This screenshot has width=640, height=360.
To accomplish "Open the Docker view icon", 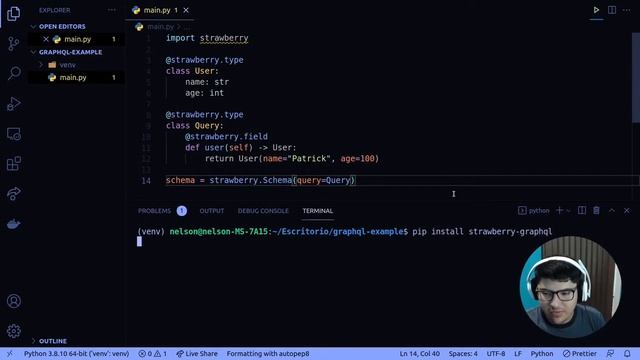I will point(13,224).
